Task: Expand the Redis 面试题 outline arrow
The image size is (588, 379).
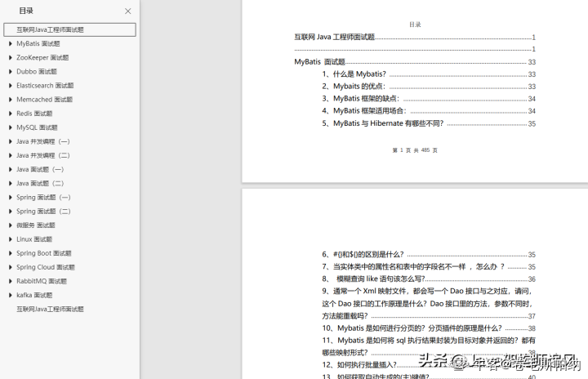Action: coord(11,114)
